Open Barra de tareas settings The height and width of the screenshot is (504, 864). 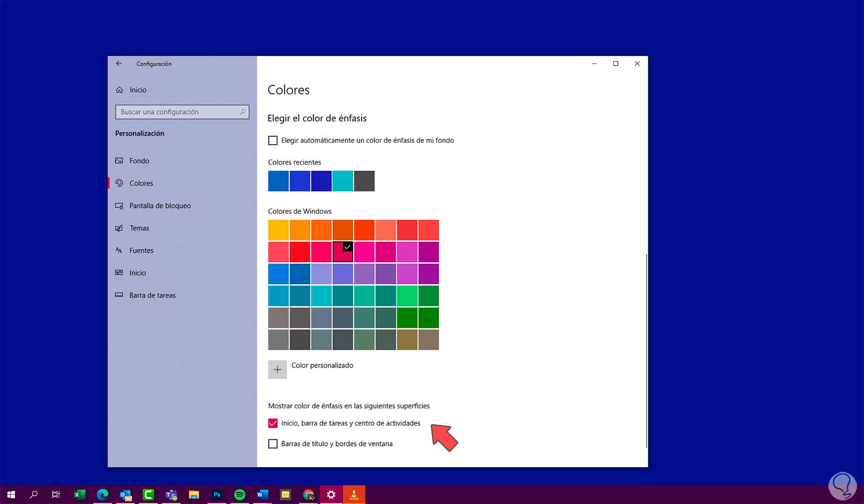tap(152, 295)
